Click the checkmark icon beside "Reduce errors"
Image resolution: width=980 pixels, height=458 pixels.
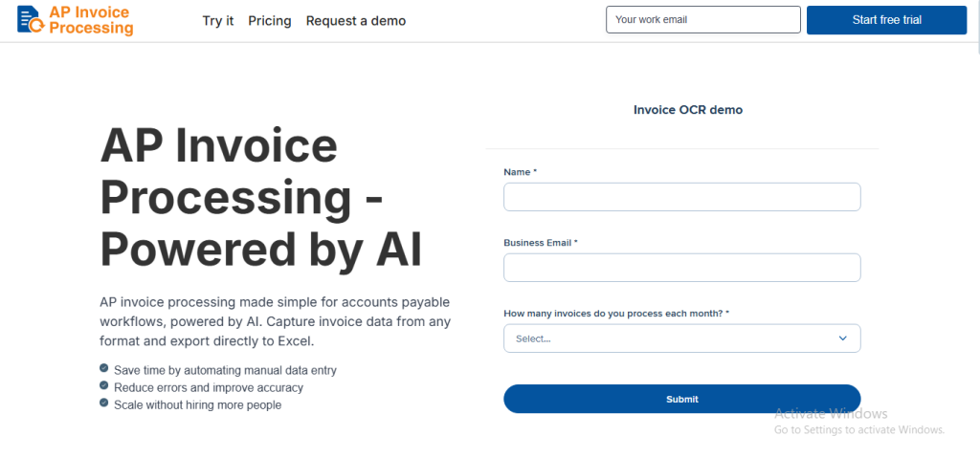(x=103, y=385)
